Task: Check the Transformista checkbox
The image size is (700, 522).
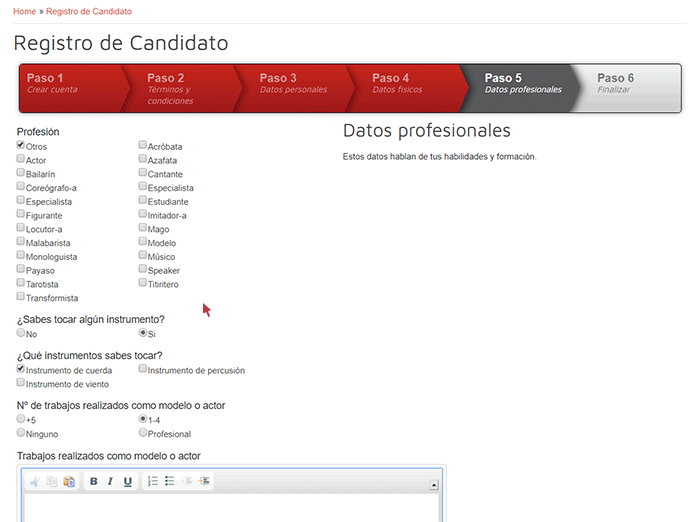Action: pyautogui.click(x=21, y=296)
